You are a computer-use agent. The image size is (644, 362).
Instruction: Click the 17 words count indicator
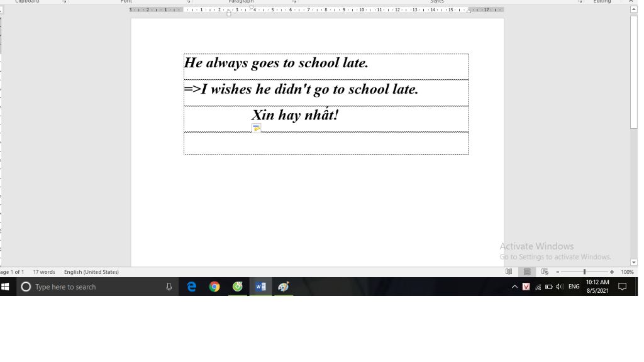click(44, 272)
